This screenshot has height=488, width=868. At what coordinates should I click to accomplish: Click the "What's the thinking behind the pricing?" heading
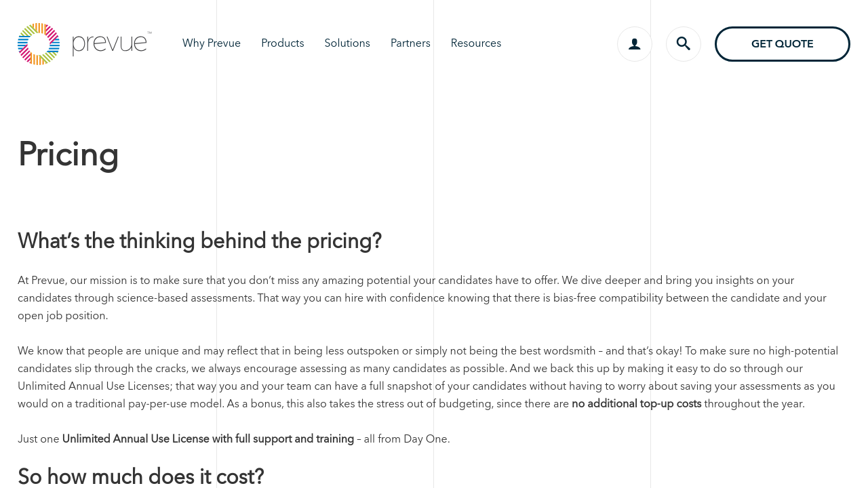pyautogui.click(x=199, y=241)
